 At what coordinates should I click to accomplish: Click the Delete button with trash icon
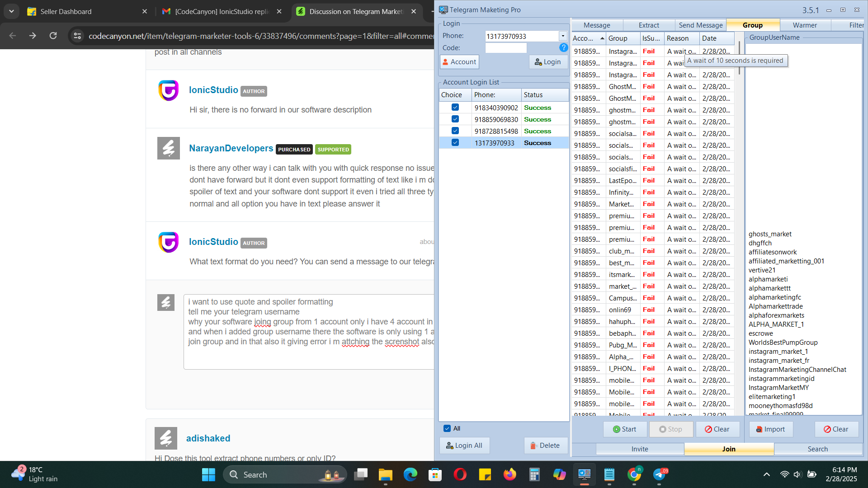tap(546, 446)
